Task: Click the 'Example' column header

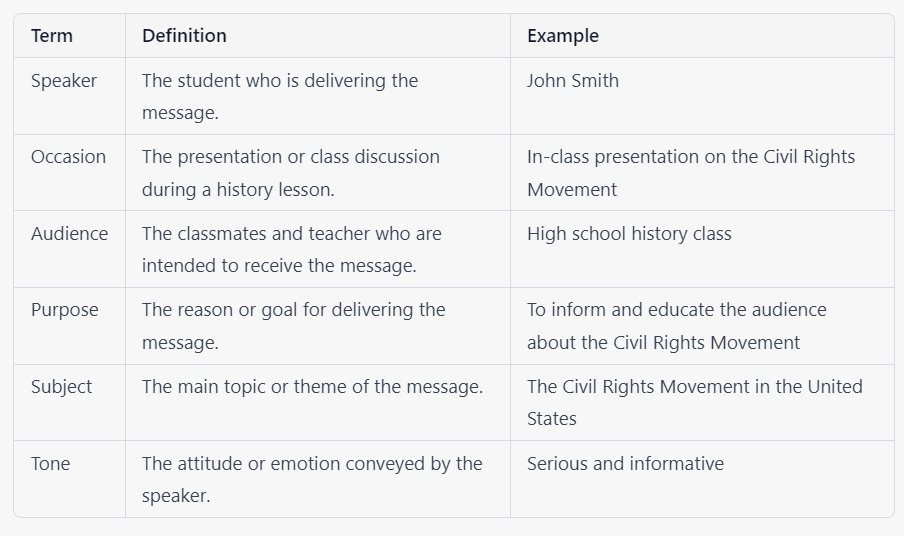Action: pyautogui.click(x=563, y=36)
